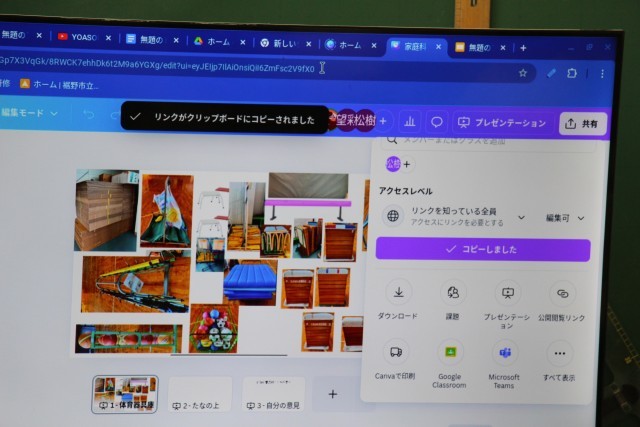Close the YOASO YouTube tab
The width and height of the screenshot is (640, 427).
pos(108,38)
